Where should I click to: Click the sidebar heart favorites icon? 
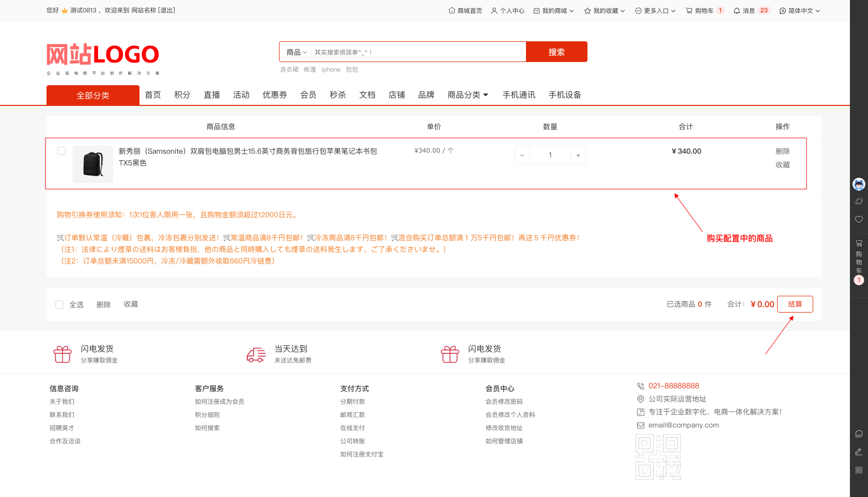pos(859,219)
